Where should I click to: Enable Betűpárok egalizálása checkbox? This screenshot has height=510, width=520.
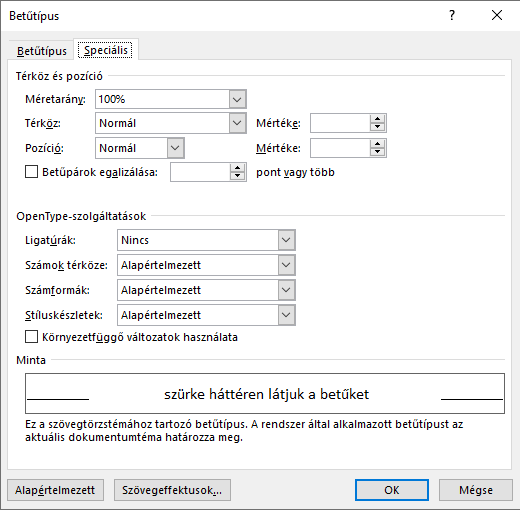point(31,172)
